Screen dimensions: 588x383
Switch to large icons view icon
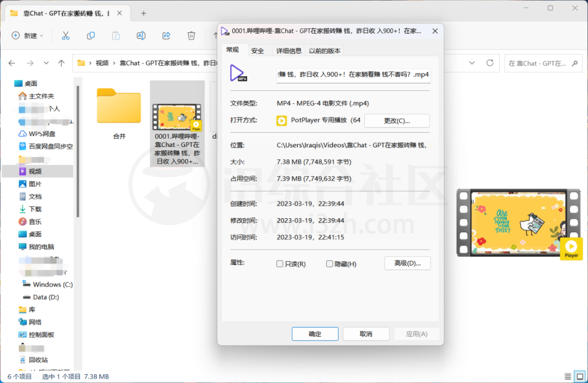580,376
